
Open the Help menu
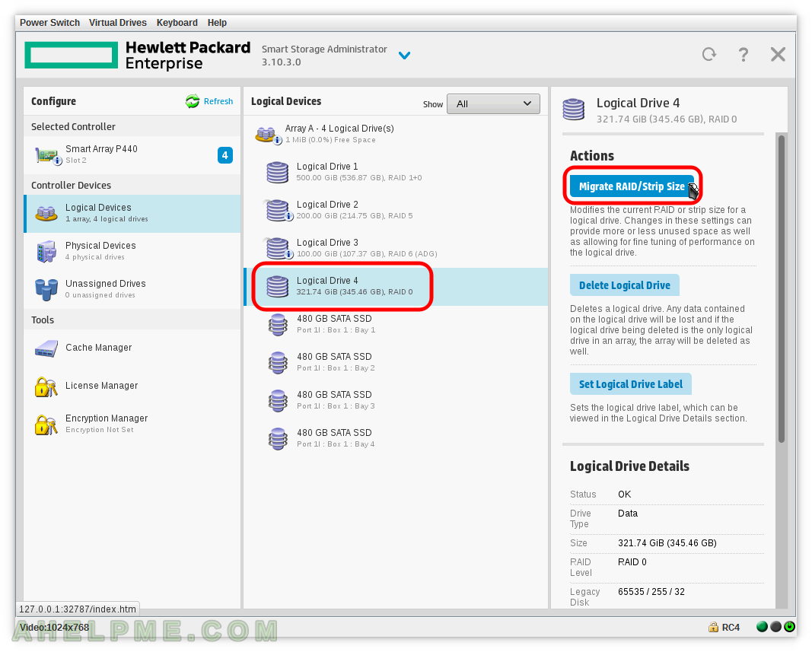click(x=217, y=23)
